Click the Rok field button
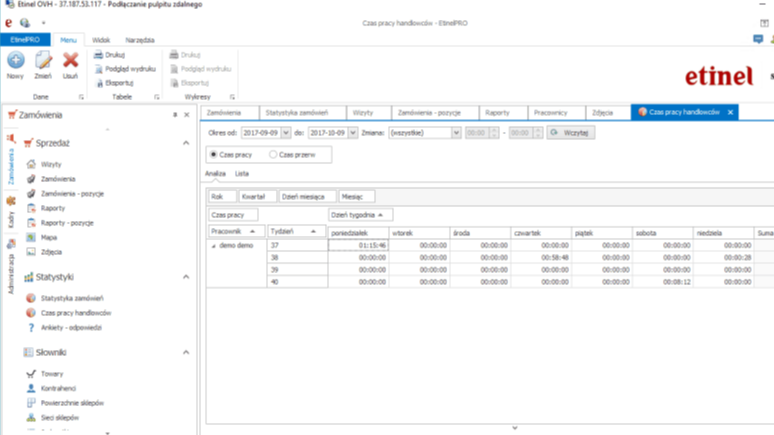The image size is (774, 435). click(x=222, y=197)
